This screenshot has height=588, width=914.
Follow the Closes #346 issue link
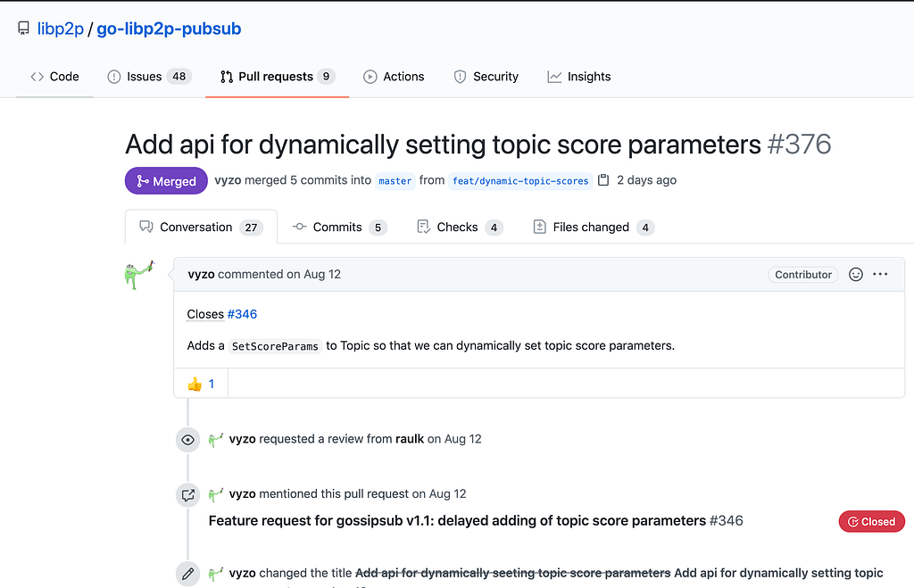point(242,314)
